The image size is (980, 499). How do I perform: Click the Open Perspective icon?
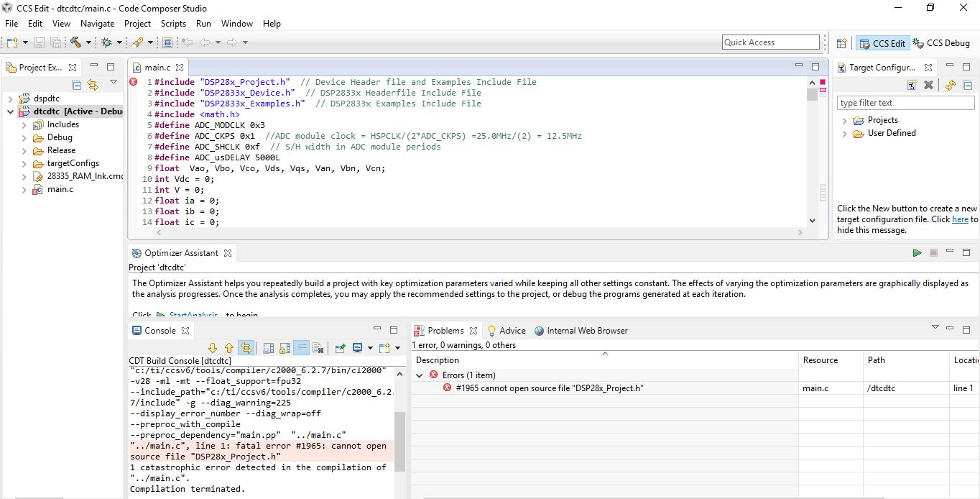(841, 43)
